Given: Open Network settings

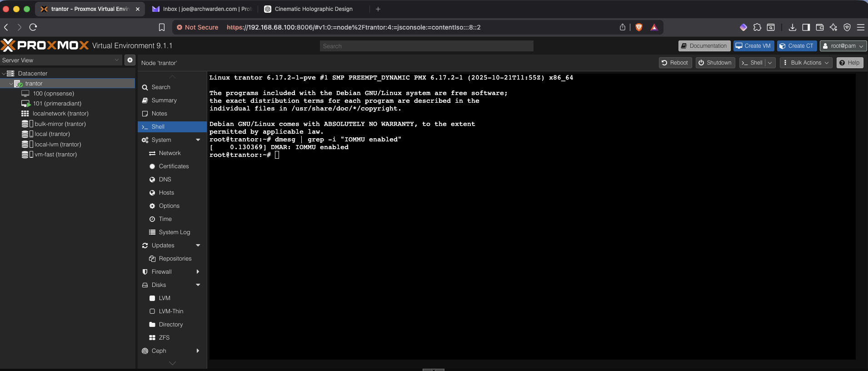Looking at the screenshot, I should pos(170,153).
